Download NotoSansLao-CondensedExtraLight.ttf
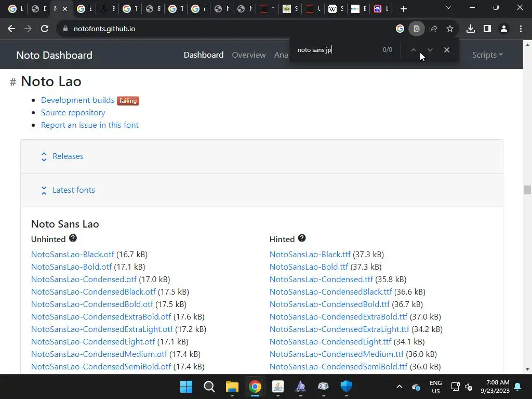532x399 pixels. tap(340, 329)
